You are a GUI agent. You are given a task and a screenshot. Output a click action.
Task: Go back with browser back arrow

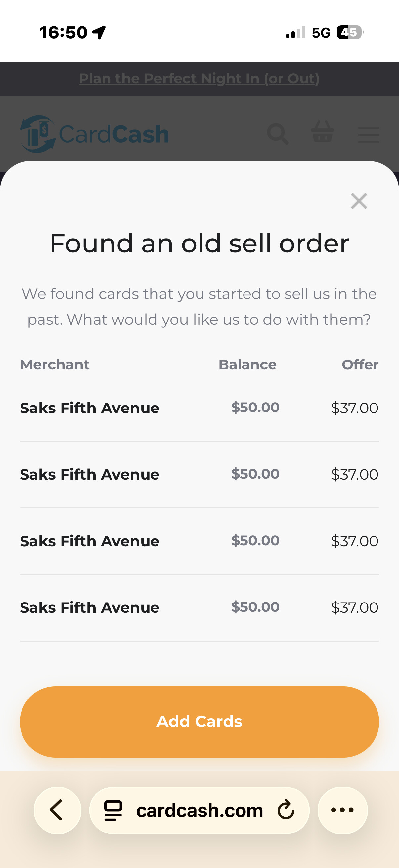[57, 810]
